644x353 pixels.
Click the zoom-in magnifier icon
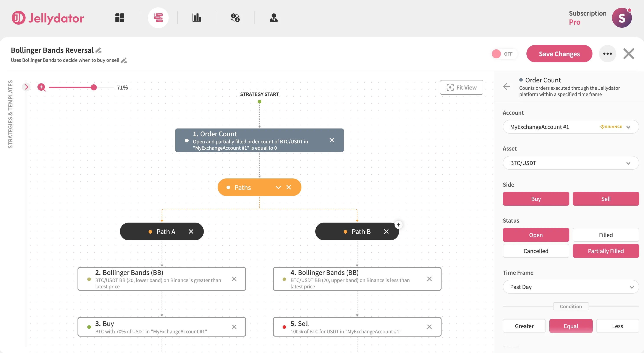[x=42, y=87]
